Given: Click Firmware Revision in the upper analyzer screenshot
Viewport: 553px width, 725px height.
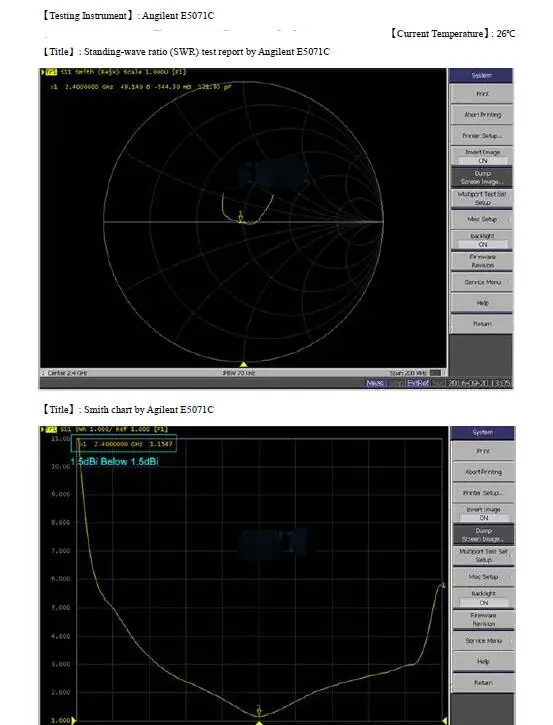Looking at the screenshot, I should (481, 261).
